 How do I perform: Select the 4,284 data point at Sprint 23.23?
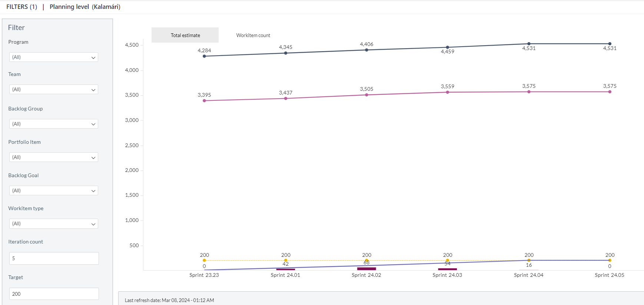[x=204, y=56]
